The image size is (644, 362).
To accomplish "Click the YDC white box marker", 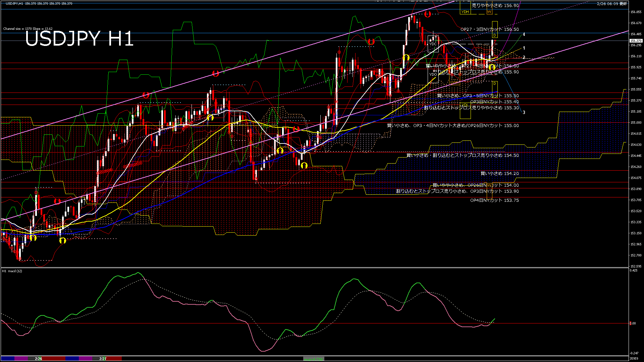I will point(433,44).
